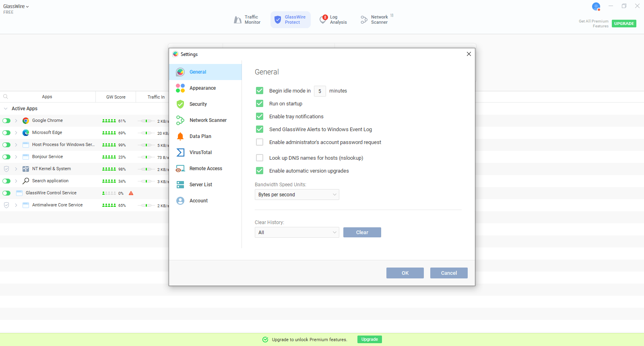Toggle firewall switch for Bonjour Service

click(6, 157)
